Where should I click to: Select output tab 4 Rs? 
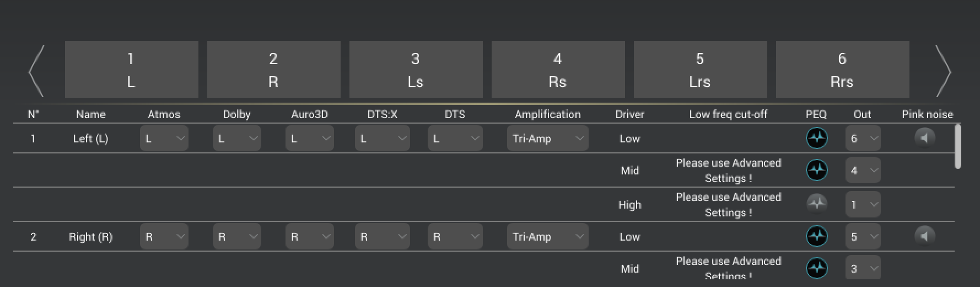[558, 70]
